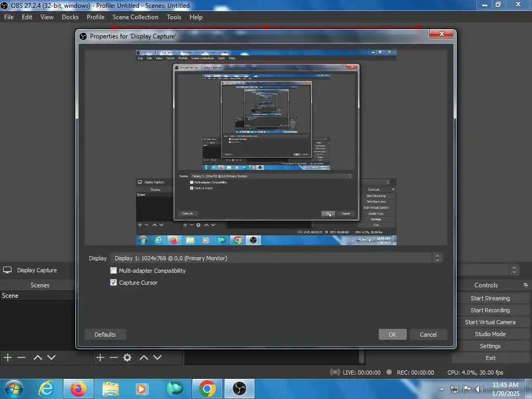This screenshot has height=399, width=532.
Task: Open the Scene Collection menu
Action: pyautogui.click(x=136, y=17)
